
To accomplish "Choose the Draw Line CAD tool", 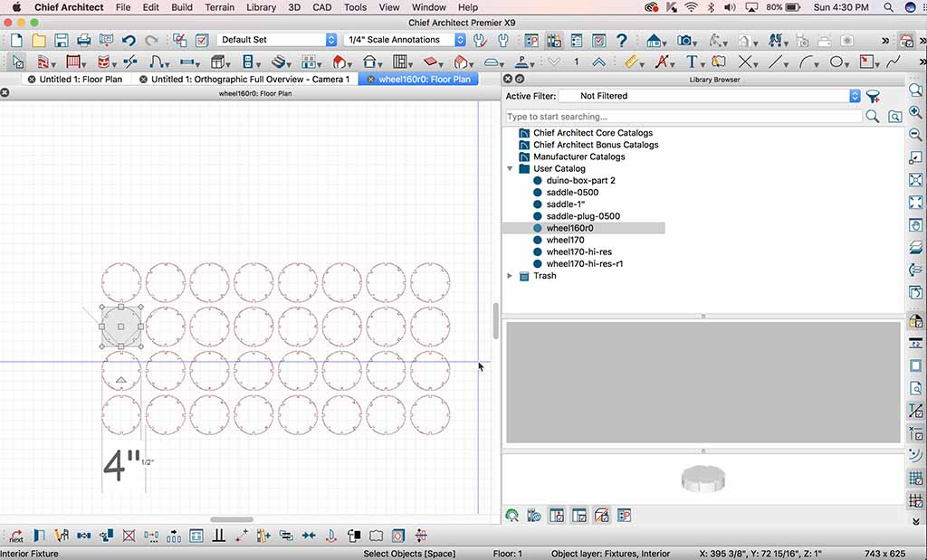I will tap(775, 62).
